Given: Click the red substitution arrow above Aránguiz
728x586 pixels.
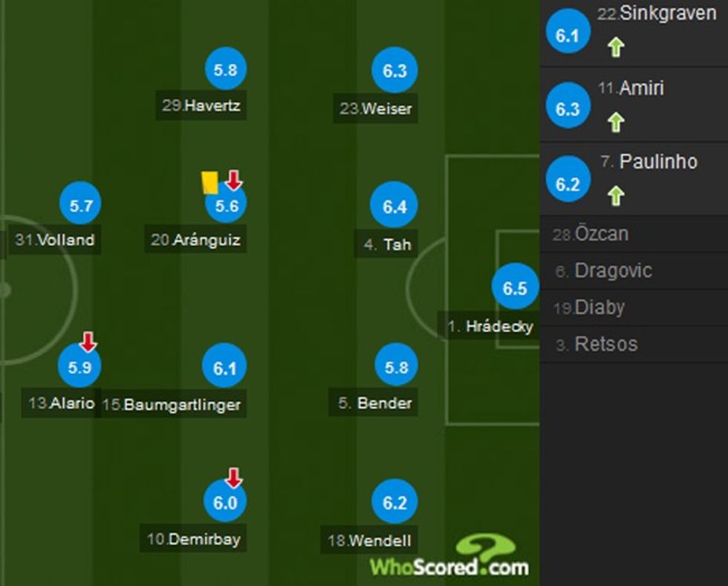Looking at the screenshot, I should click(x=233, y=181).
